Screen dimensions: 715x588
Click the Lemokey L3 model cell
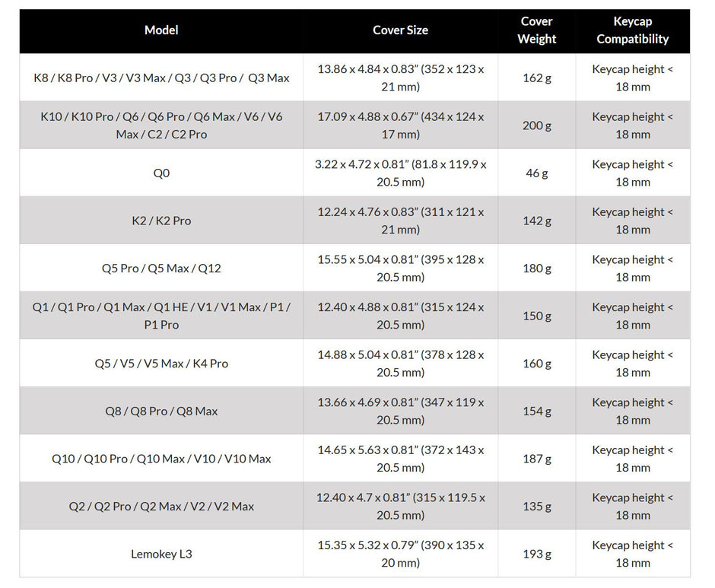click(x=161, y=554)
